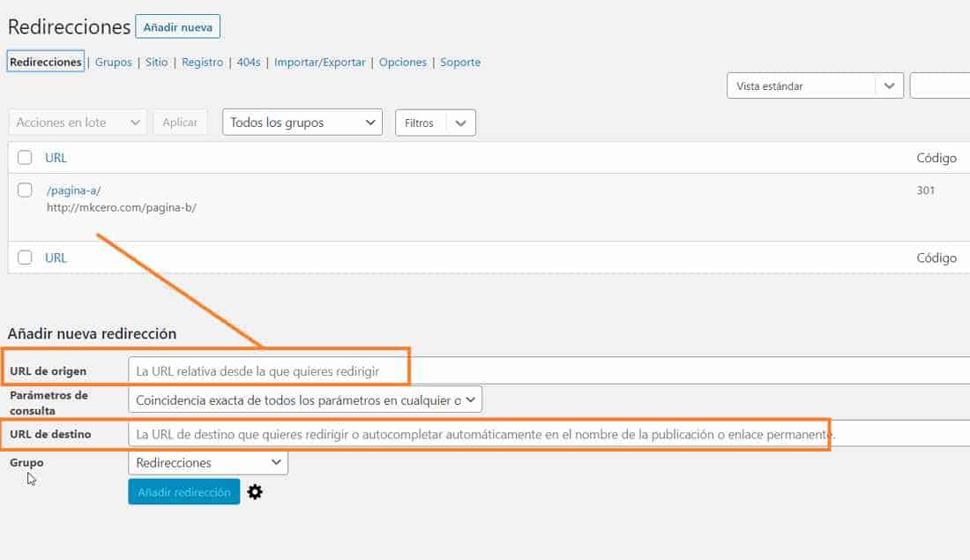Focus the URL de destino input field
The height and width of the screenshot is (560, 970).
[547, 434]
